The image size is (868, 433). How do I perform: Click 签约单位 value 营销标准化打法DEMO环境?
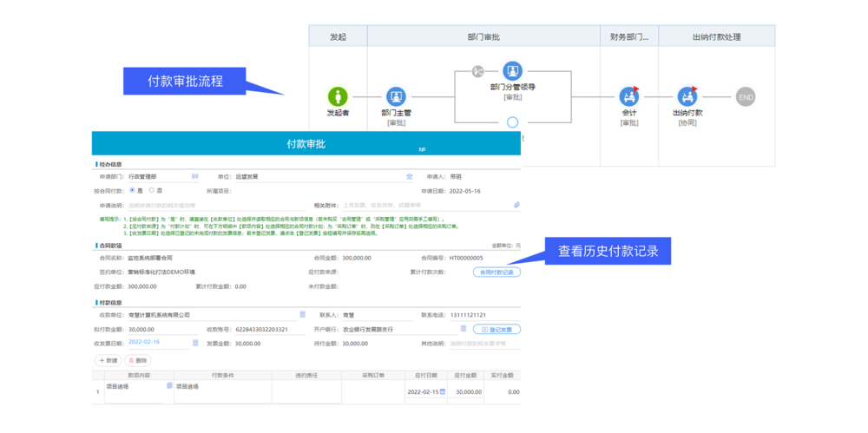tap(161, 272)
